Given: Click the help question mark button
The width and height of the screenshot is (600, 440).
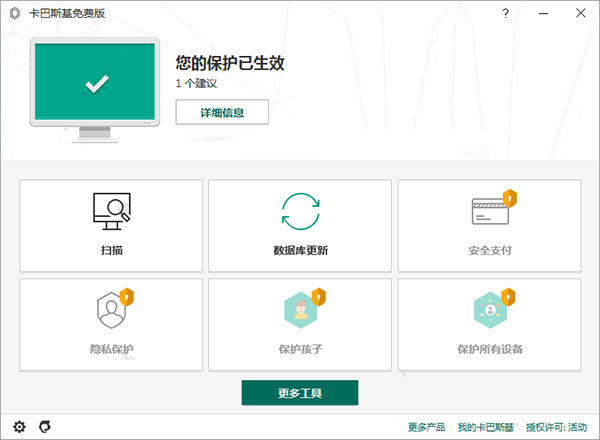Looking at the screenshot, I should pos(506,13).
